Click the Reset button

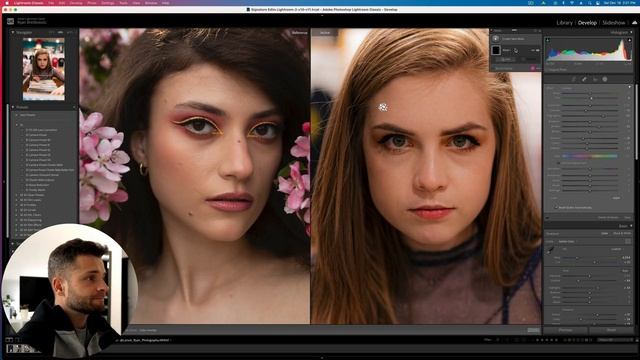(611, 330)
